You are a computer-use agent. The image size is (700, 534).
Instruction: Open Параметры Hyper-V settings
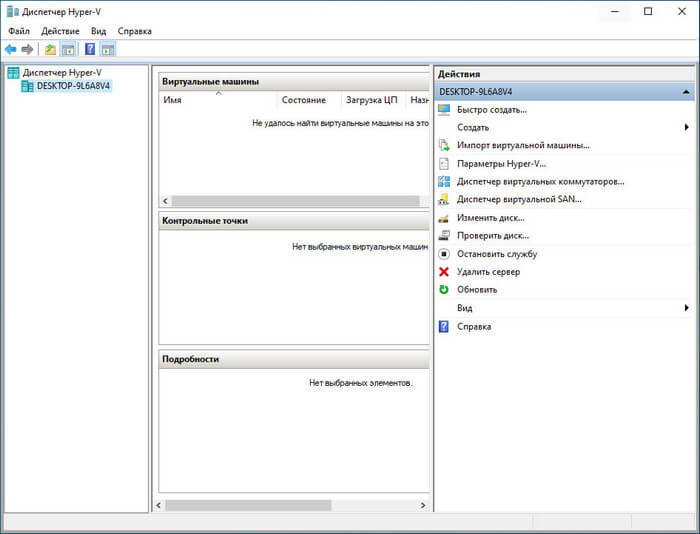[x=501, y=164]
